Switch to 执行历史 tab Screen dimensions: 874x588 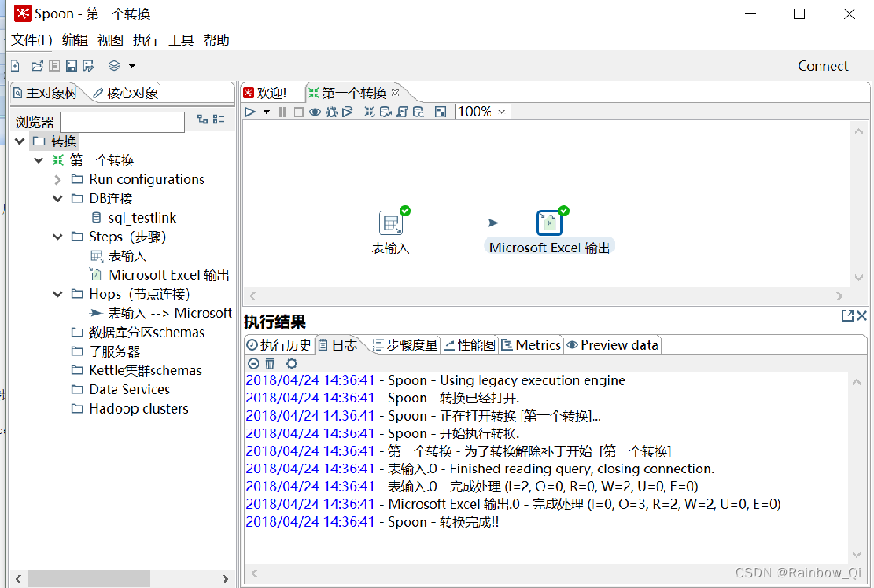pyautogui.click(x=280, y=345)
